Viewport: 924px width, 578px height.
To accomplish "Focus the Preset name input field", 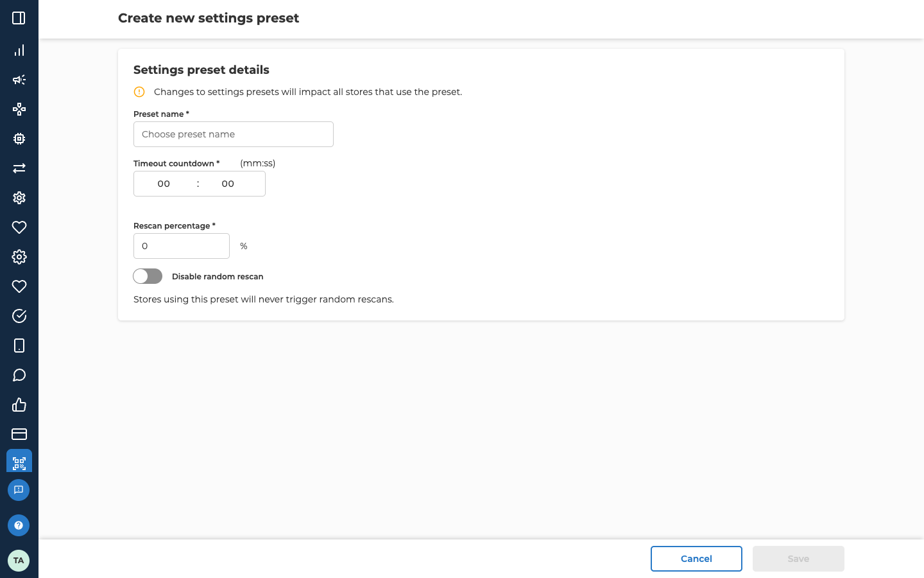I will pos(234,134).
